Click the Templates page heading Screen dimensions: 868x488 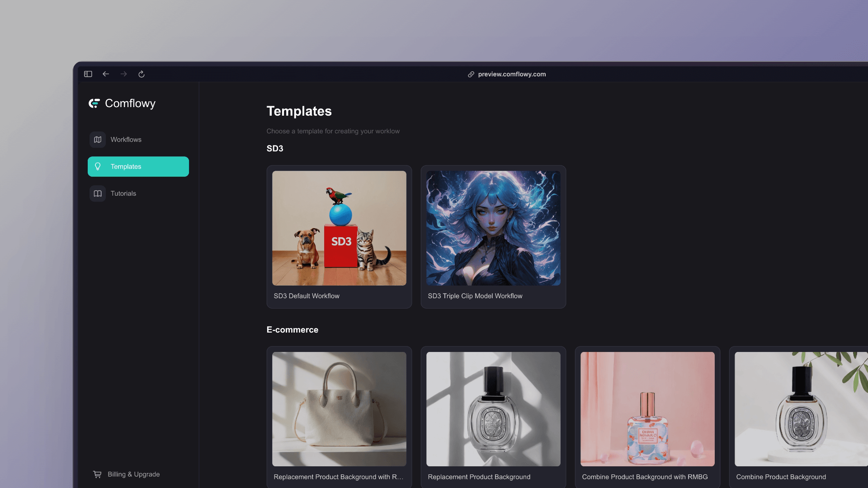click(x=299, y=111)
